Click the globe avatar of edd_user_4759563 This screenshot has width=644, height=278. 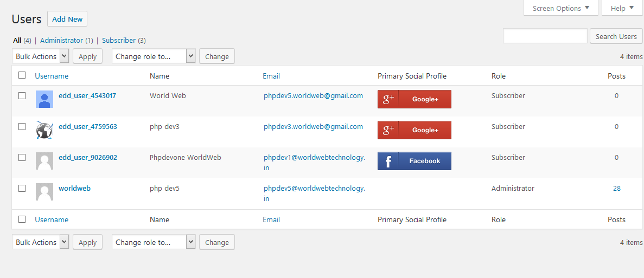[44, 130]
